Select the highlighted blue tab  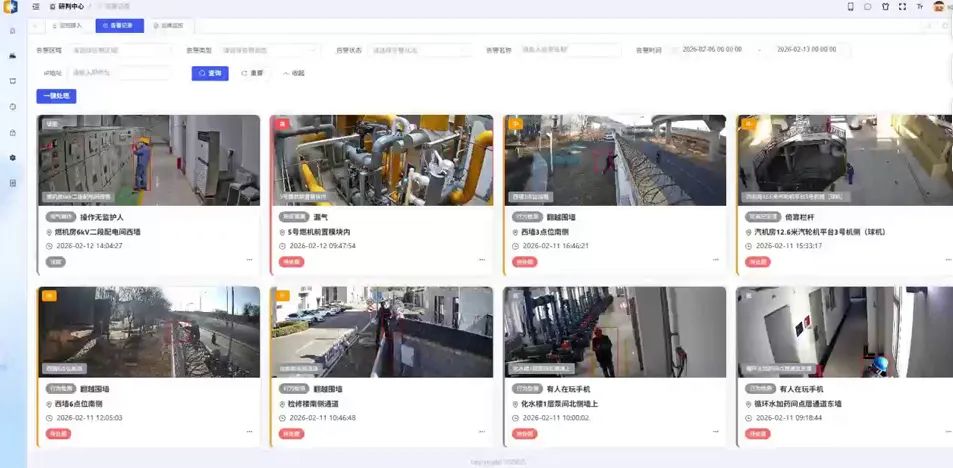pos(119,26)
